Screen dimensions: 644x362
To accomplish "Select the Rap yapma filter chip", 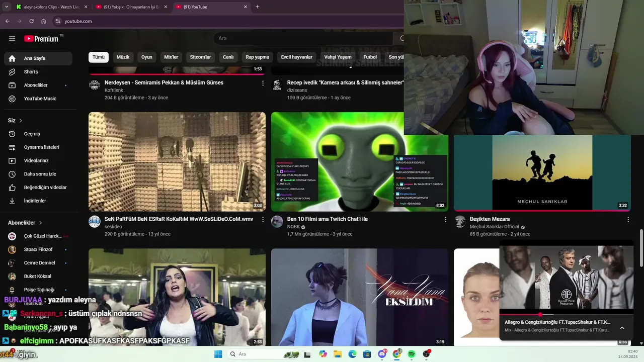I will [257, 57].
